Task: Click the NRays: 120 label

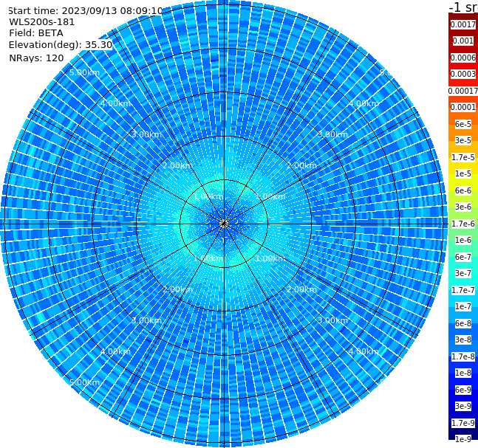Action: click(x=36, y=58)
